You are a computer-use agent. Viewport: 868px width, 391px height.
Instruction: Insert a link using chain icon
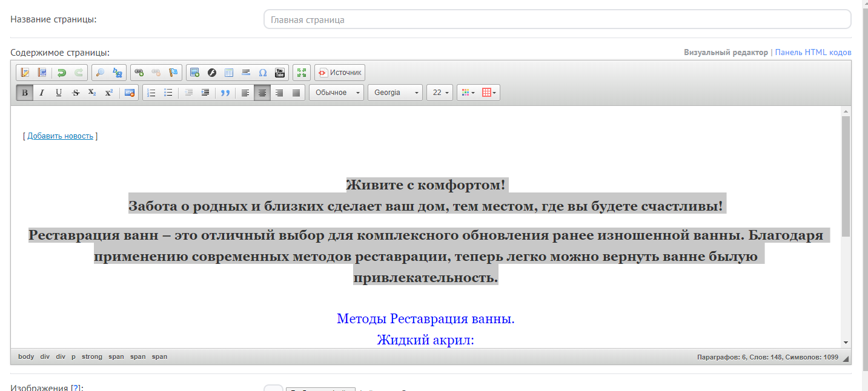pos(139,73)
